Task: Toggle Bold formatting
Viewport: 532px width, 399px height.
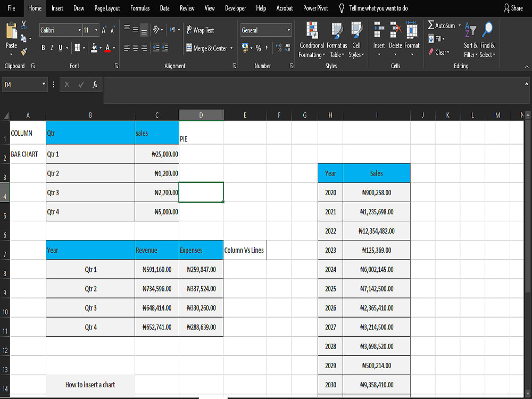Action: point(43,48)
